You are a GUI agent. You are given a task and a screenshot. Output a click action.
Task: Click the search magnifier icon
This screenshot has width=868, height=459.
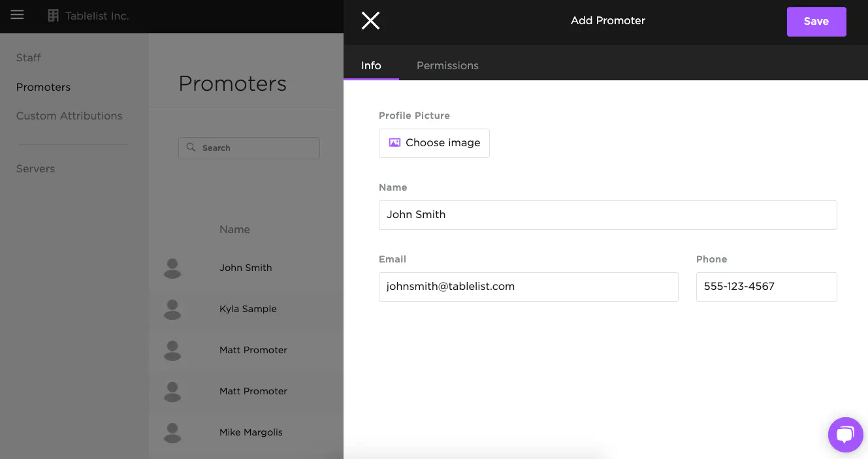coord(191,148)
